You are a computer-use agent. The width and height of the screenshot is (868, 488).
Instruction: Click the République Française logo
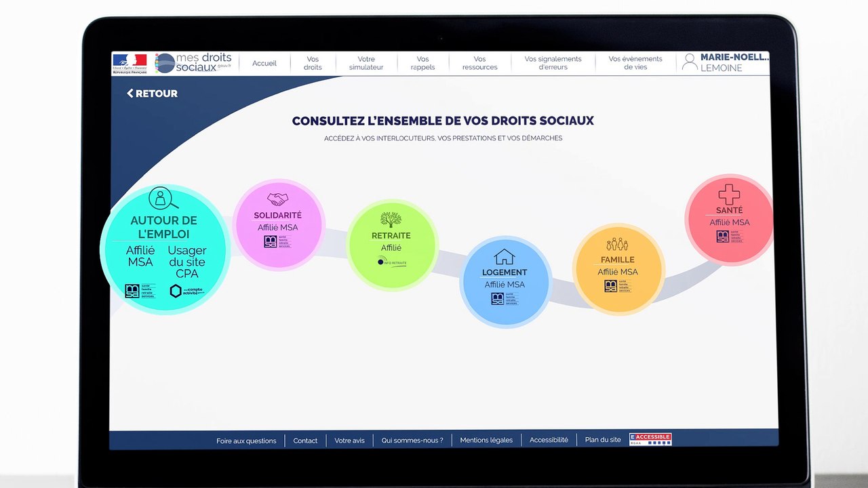point(130,63)
